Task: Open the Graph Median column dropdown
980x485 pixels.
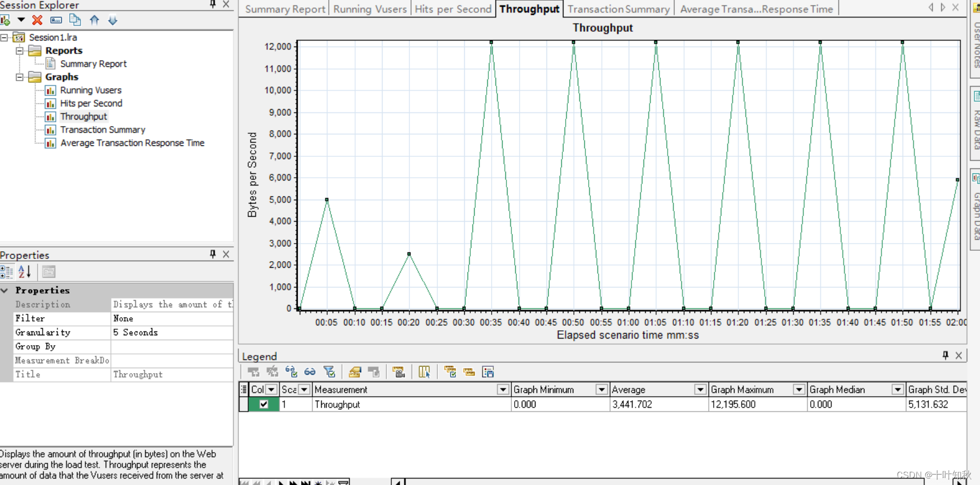Action: [898, 390]
